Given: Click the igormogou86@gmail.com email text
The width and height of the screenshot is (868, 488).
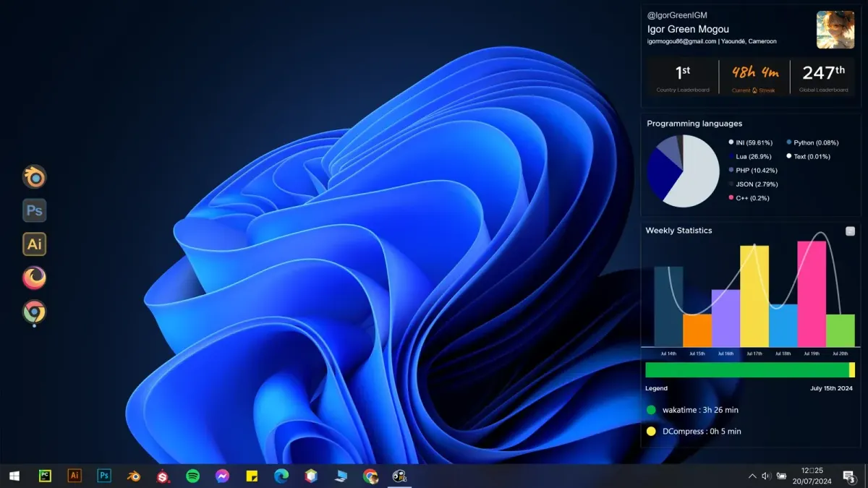Looking at the screenshot, I should [x=681, y=41].
